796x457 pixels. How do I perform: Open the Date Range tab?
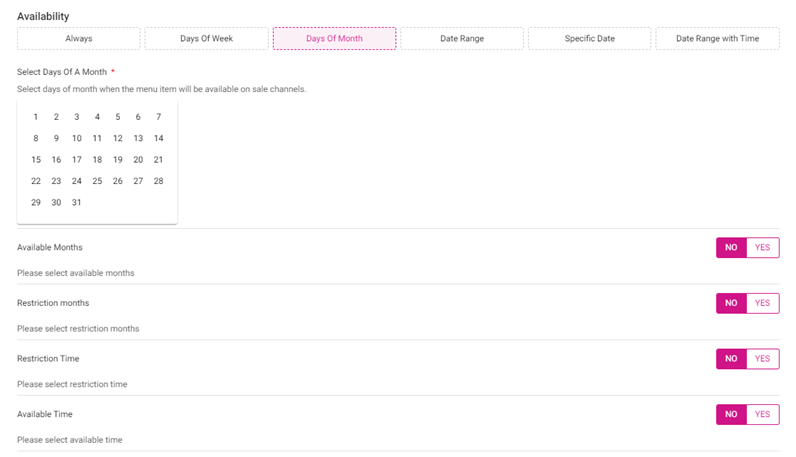[462, 39]
